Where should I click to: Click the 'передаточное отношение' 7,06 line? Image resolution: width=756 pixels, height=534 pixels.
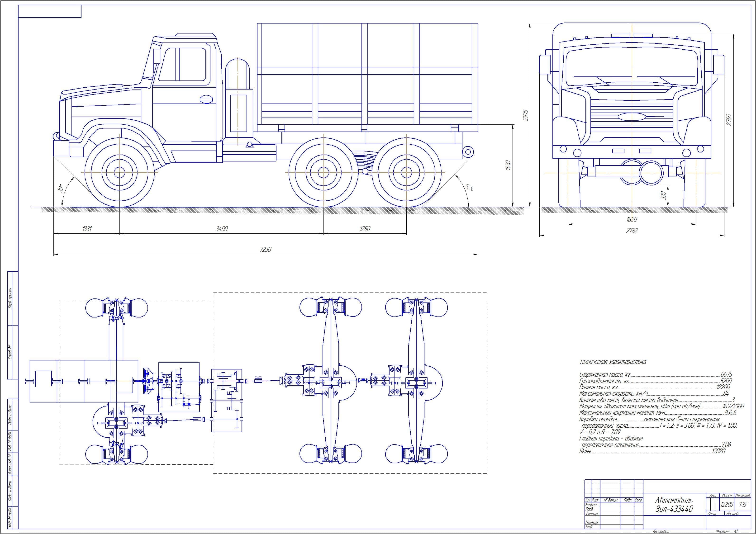[655, 445]
